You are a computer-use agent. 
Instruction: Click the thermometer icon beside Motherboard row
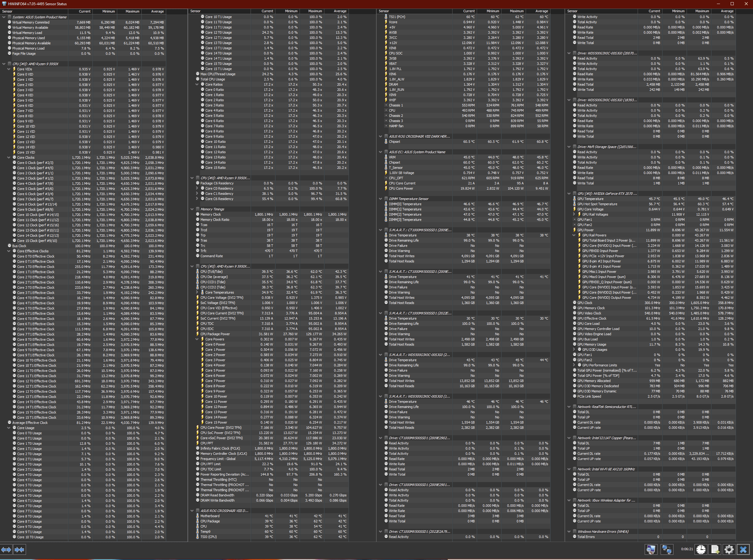197,516
